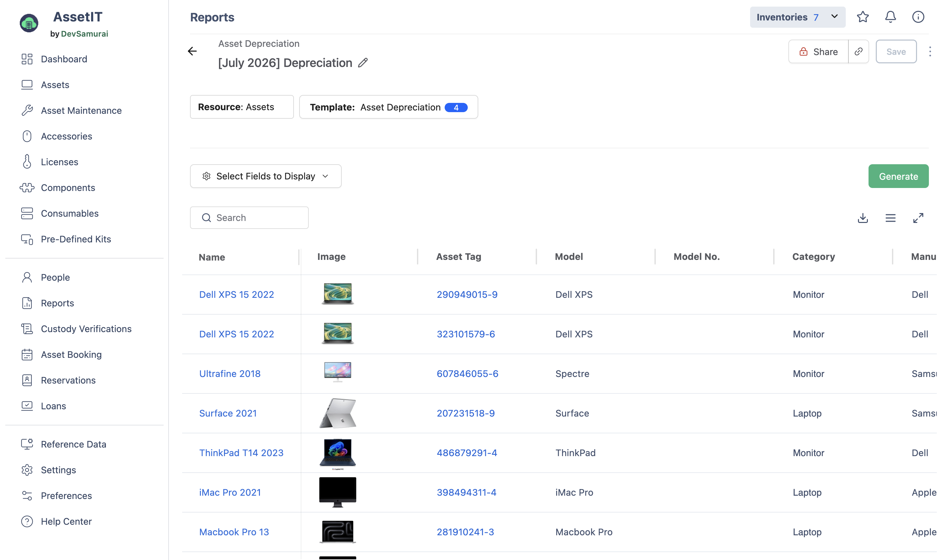950x560 pixels.
Task: Star this page as favorite
Action: [x=863, y=17]
